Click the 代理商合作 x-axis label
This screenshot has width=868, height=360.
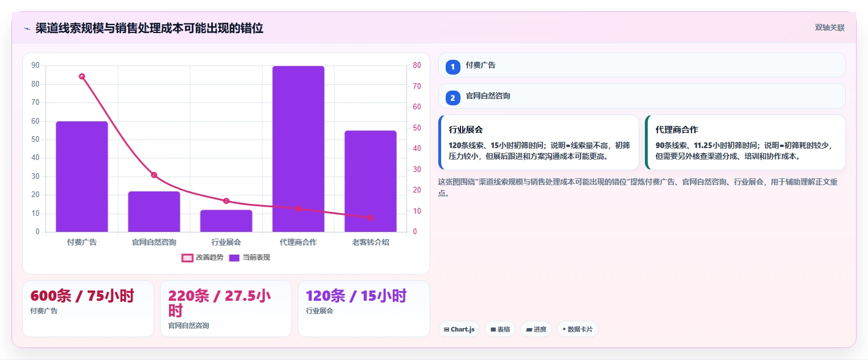[x=298, y=242]
